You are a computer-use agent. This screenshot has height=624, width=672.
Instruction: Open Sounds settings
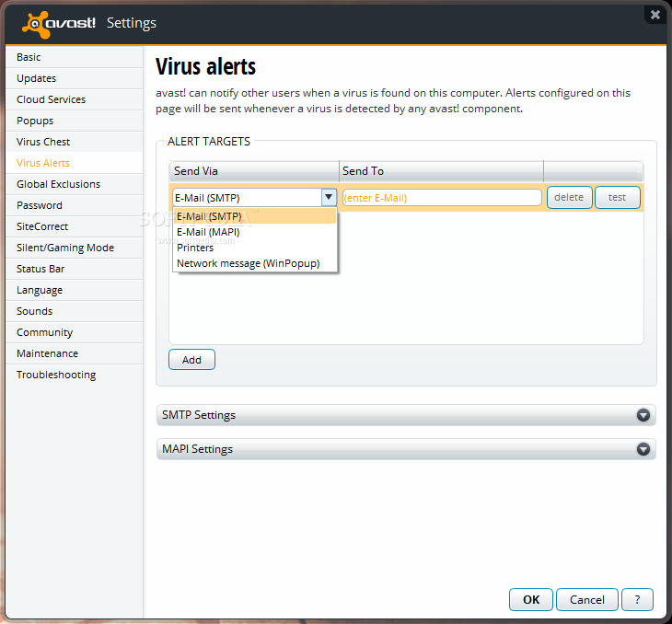pos(75,311)
